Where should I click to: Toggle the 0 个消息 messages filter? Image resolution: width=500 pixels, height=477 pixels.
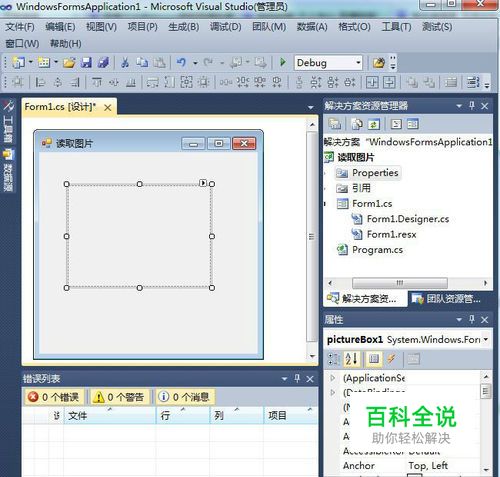185,397
